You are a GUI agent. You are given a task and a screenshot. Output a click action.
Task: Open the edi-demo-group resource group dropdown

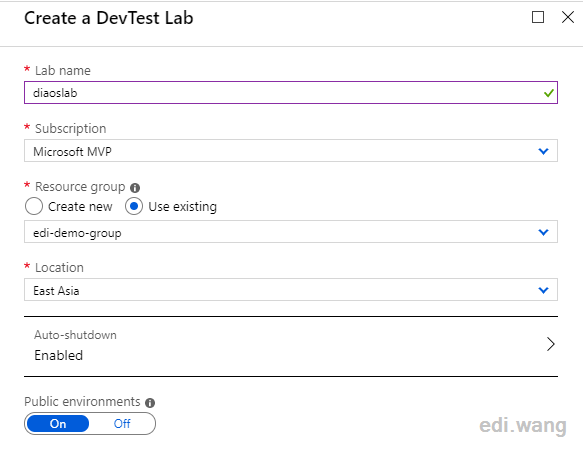[x=291, y=232]
